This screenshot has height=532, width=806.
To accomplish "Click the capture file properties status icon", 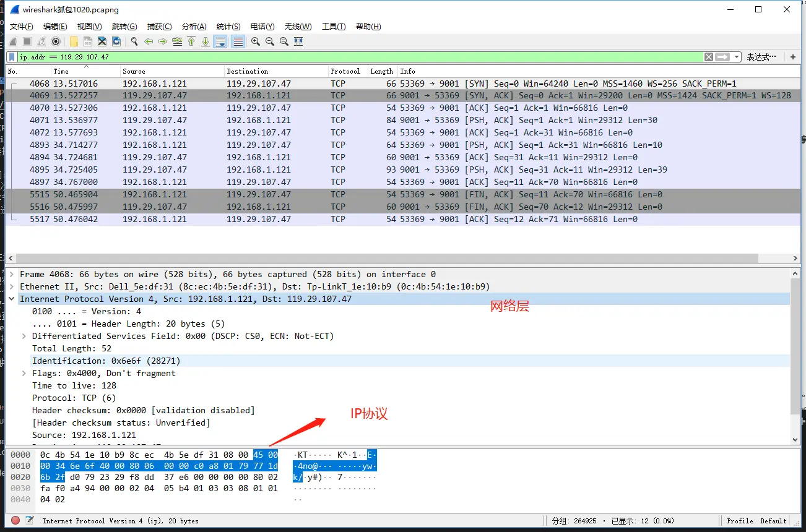I will click(x=29, y=521).
